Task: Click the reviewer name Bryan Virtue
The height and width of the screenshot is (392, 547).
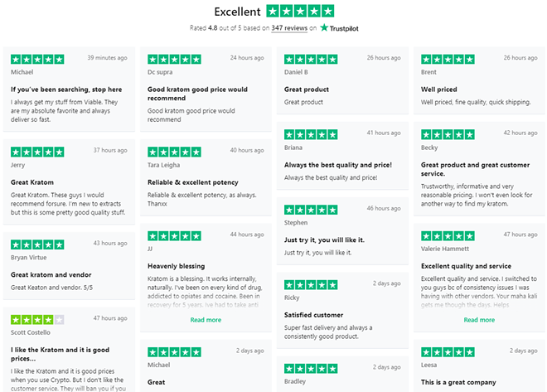Action: point(29,258)
